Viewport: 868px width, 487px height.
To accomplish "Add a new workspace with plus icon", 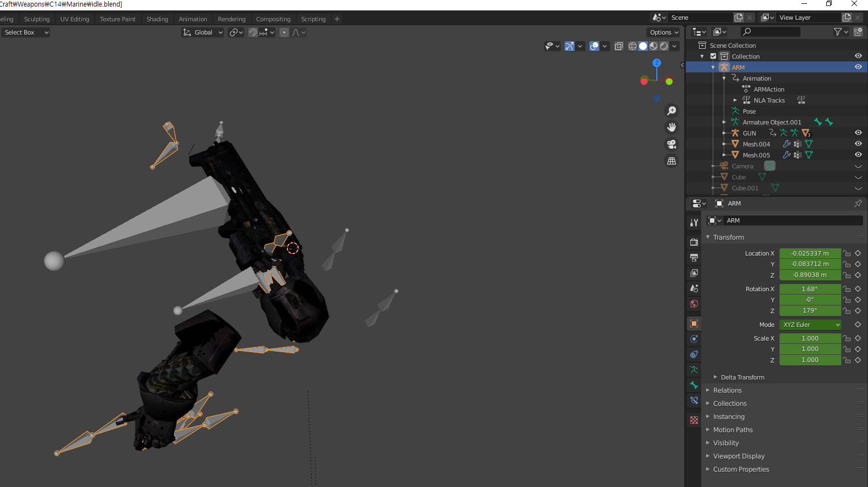I will pos(337,19).
